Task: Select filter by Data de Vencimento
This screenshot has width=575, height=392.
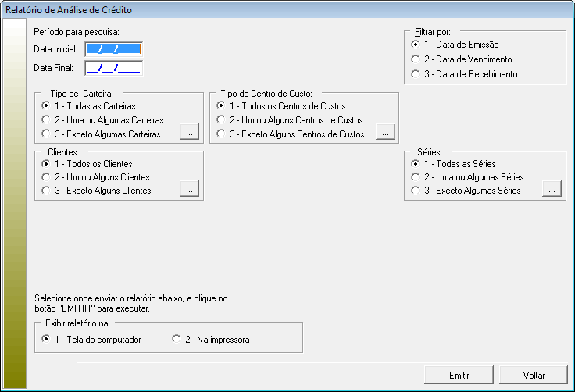Action: point(415,59)
